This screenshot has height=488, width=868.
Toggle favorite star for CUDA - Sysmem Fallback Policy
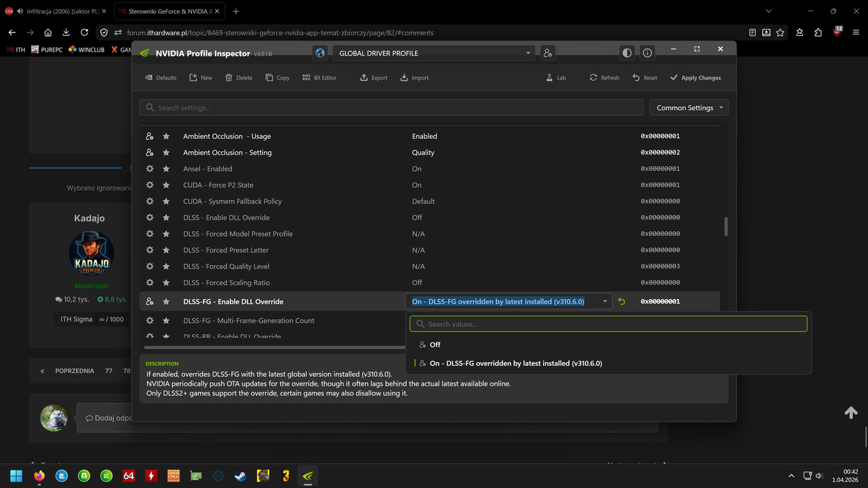click(166, 201)
